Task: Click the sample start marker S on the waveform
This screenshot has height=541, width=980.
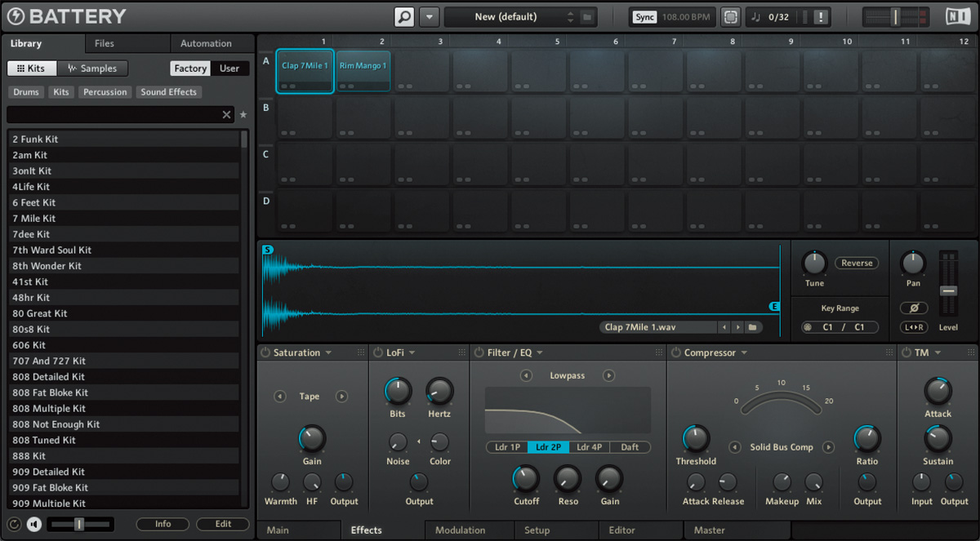Action: point(268,250)
